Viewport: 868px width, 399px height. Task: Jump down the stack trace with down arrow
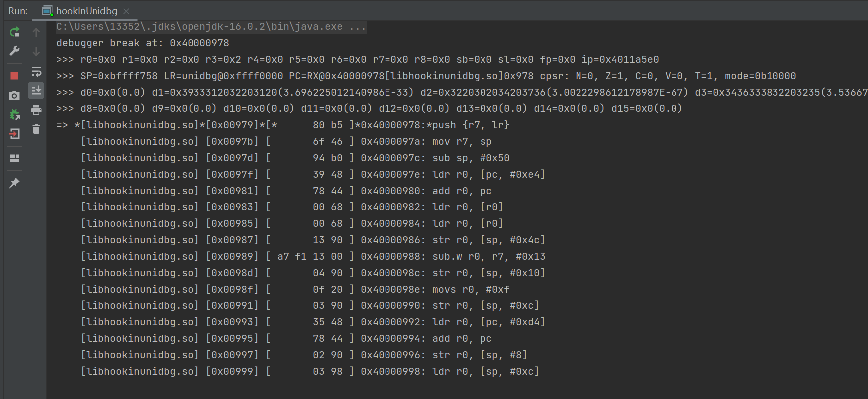(x=36, y=52)
